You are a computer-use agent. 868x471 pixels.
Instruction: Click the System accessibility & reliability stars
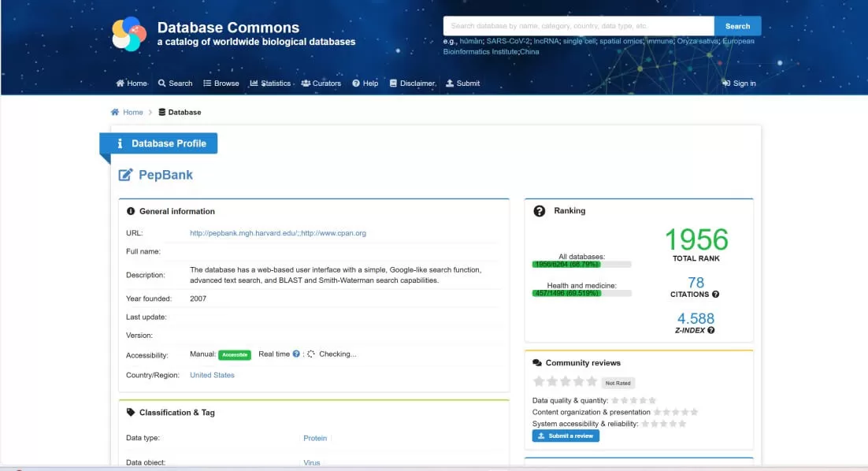(x=664, y=424)
